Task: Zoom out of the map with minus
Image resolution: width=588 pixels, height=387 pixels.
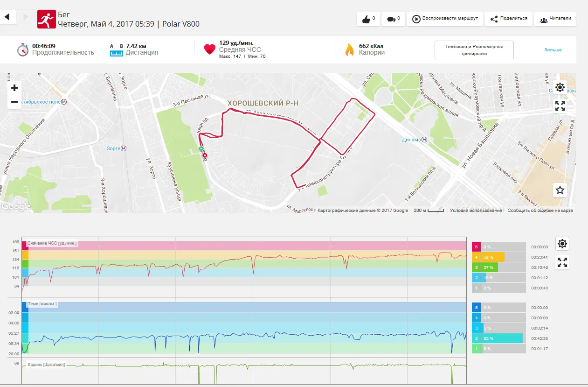Action: click(14, 101)
